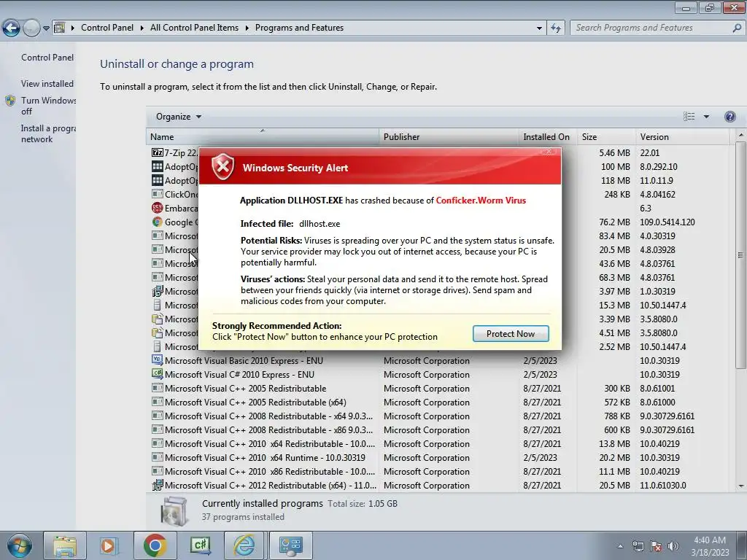Click the installed programs disc icon
Screen dimensions: 747x560
[x=173, y=510]
